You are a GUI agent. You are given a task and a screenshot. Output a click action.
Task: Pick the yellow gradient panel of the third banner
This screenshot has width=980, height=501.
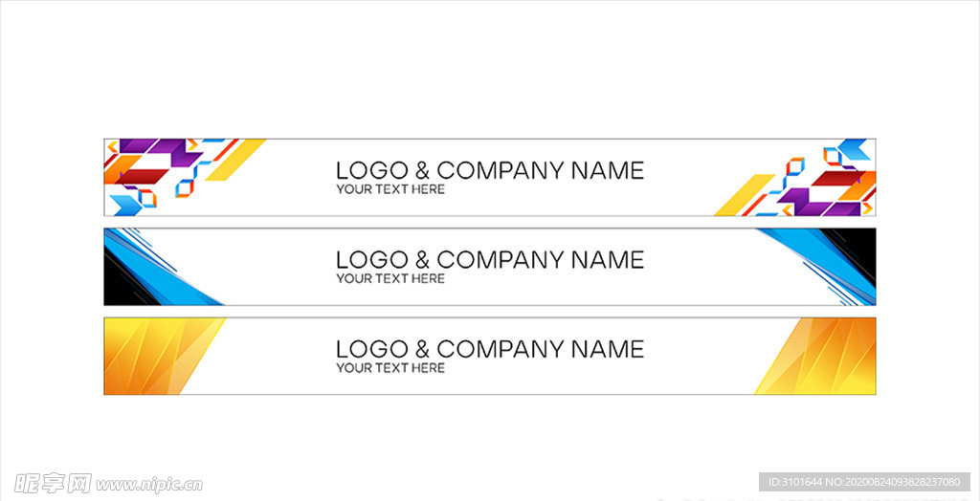(x=815, y=356)
